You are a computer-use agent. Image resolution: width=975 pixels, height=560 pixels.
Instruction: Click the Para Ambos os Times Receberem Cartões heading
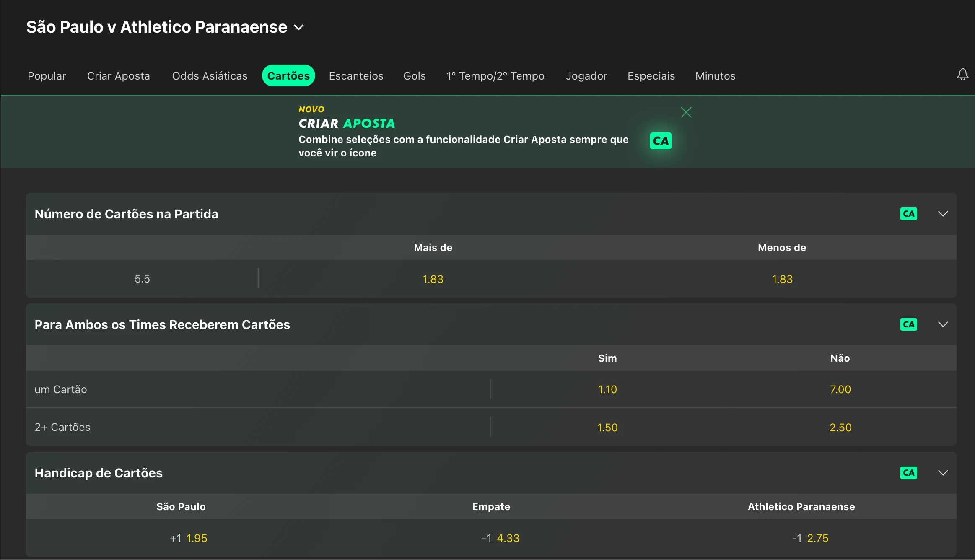[x=162, y=325]
